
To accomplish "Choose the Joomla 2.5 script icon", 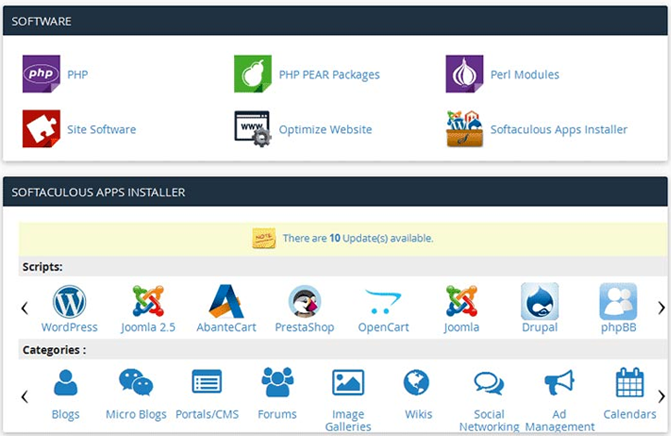I will [148, 301].
